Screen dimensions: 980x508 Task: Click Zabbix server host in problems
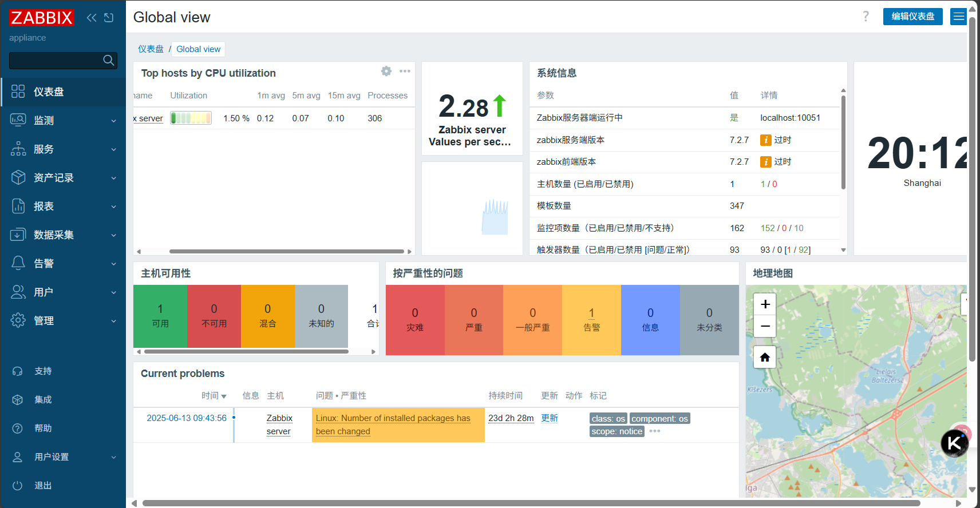click(279, 424)
